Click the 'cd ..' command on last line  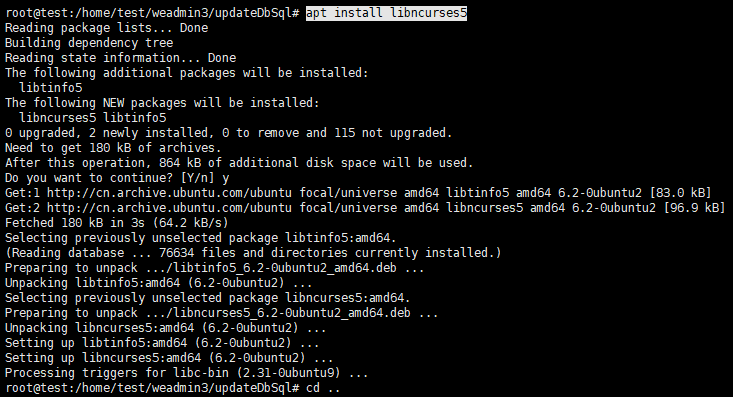coord(323,388)
